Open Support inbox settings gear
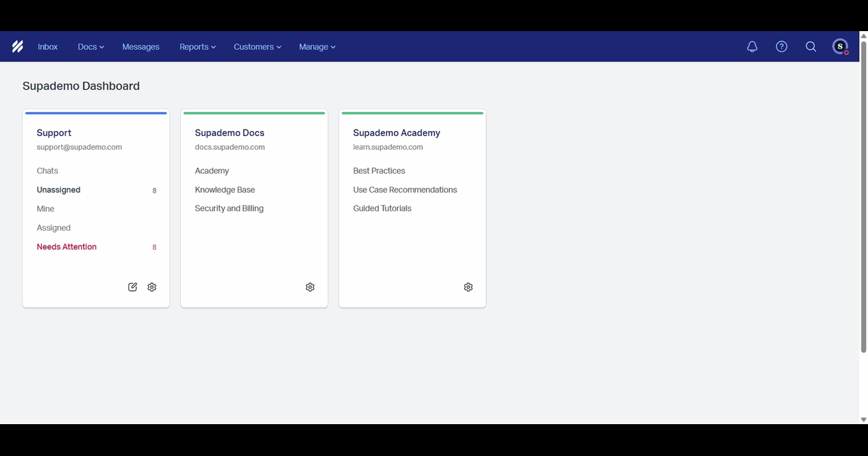868x456 pixels. 152,287
